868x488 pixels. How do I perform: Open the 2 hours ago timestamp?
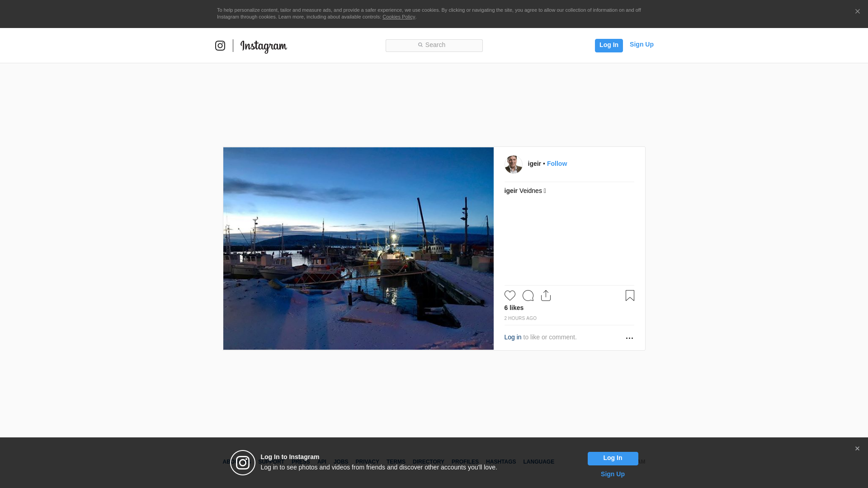click(520, 319)
